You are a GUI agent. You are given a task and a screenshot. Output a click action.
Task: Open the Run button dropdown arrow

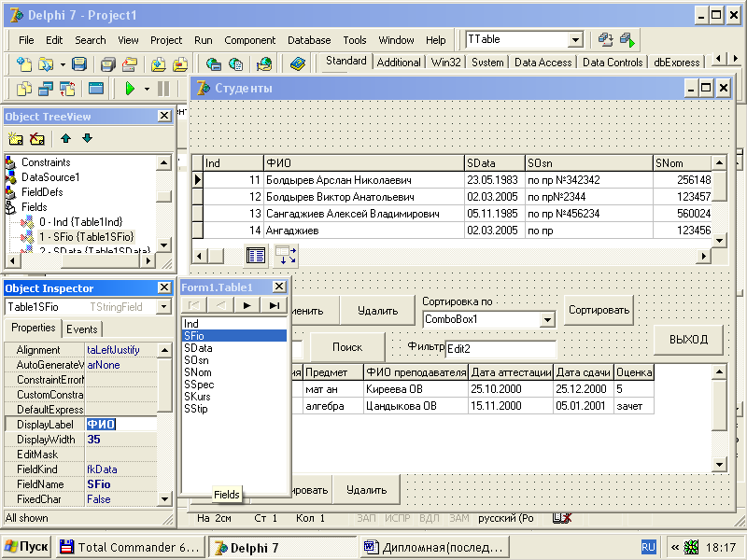[147, 89]
